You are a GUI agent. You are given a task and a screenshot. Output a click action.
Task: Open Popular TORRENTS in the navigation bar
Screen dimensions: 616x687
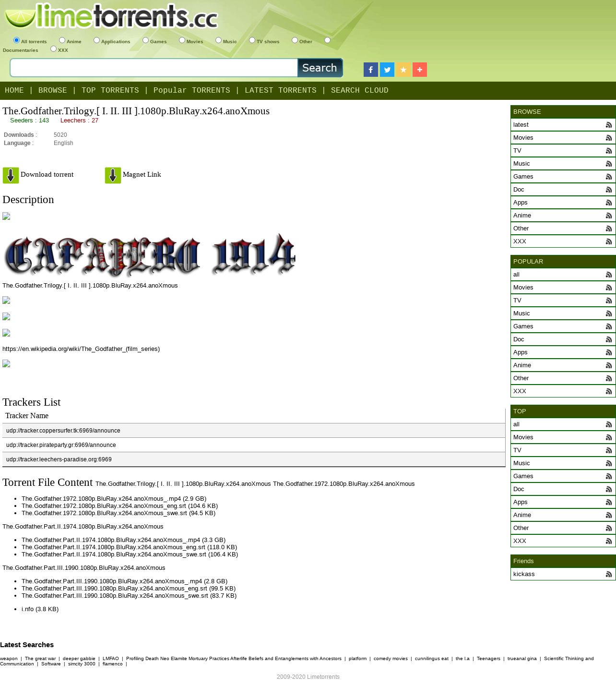pyautogui.click(x=192, y=90)
